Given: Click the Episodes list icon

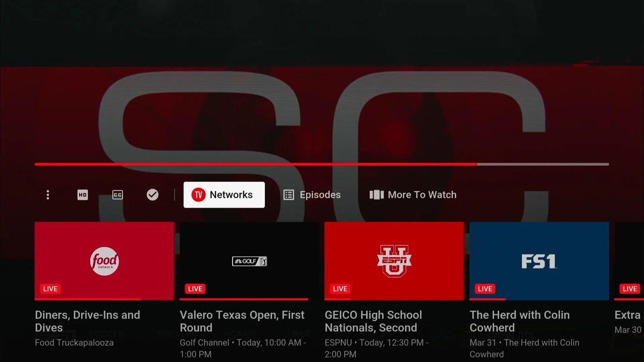Looking at the screenshot, I should pyautogui.click(x=288, y=194).
